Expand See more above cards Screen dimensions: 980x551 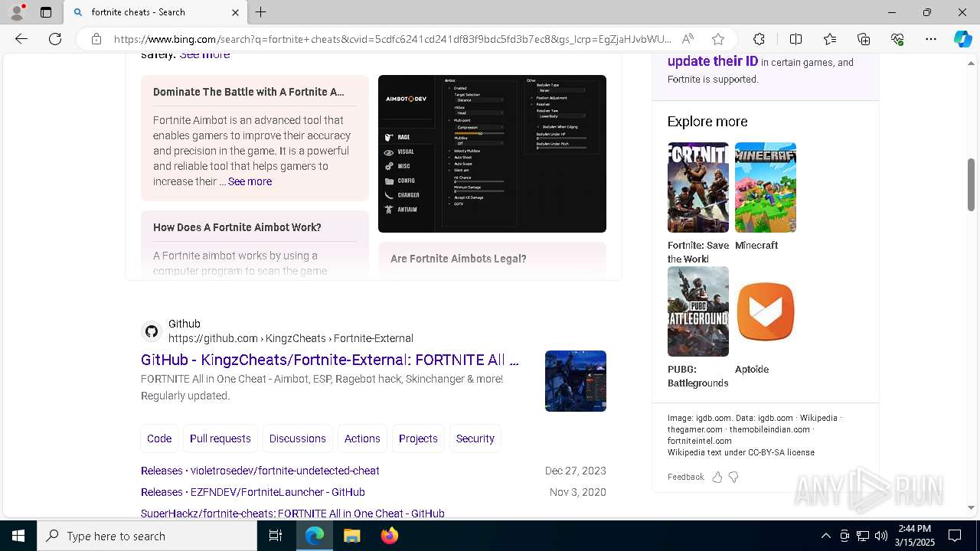[204, 55]
